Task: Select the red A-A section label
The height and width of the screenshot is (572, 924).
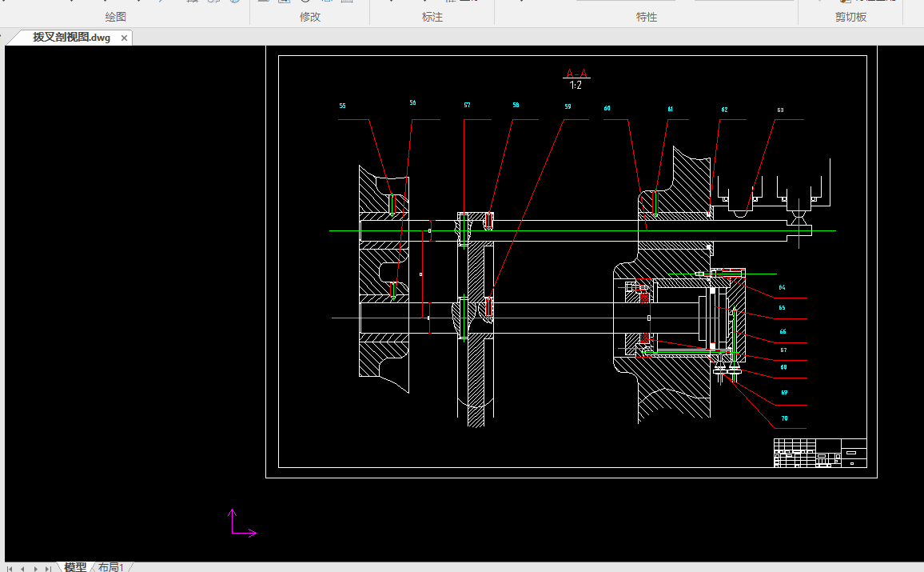Action: (x=576, y=73)
